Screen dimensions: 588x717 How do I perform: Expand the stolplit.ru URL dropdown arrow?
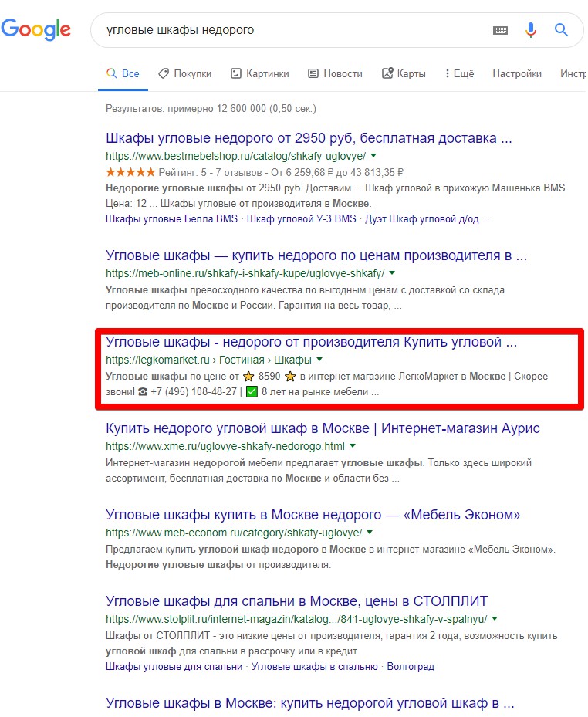coord(495,619)
